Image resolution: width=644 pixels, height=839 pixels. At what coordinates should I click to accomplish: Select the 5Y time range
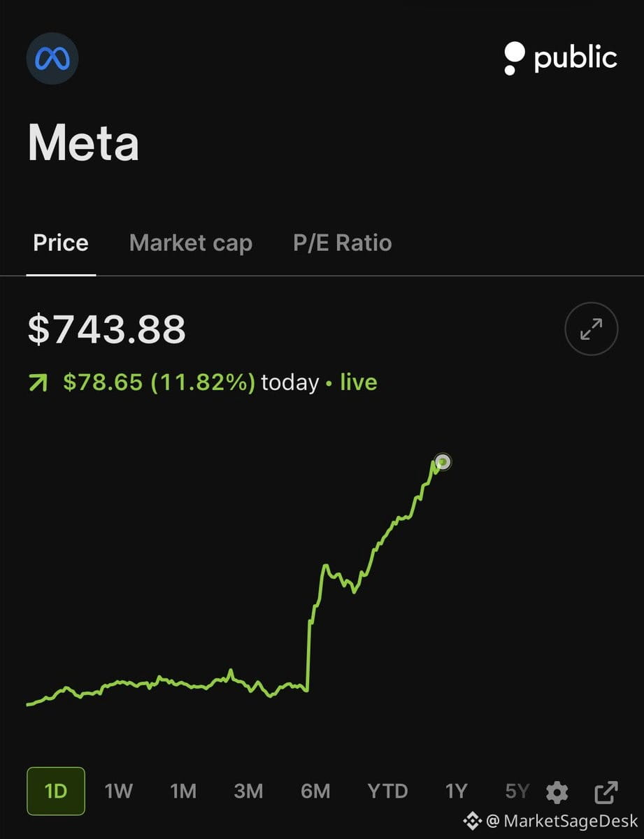pos(517,791)
